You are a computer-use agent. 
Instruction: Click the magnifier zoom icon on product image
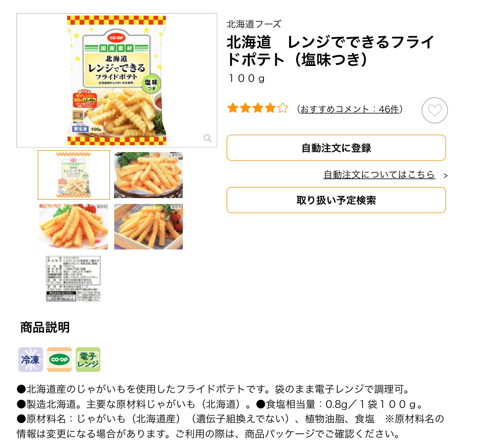pos(207,138)
